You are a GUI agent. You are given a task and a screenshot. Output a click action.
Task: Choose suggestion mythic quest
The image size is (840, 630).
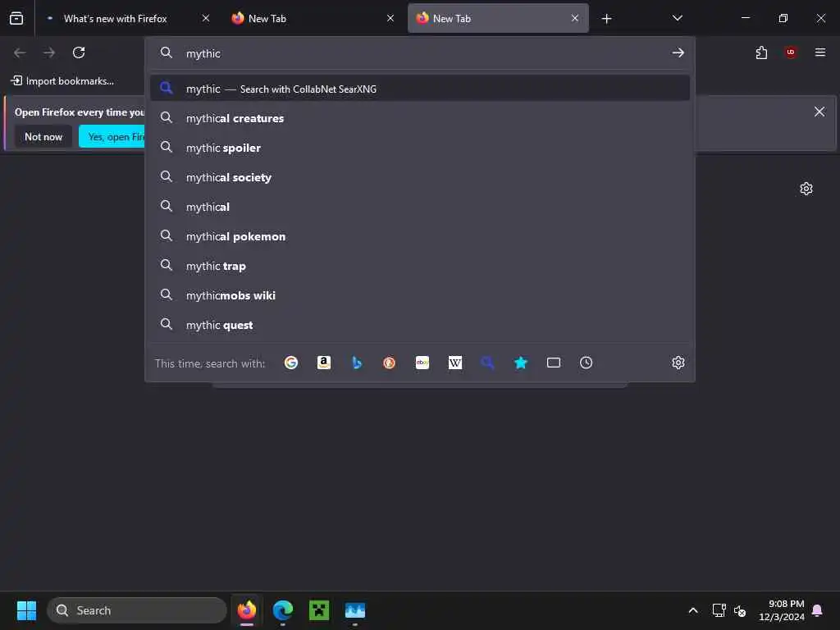[x=420, y=325]
